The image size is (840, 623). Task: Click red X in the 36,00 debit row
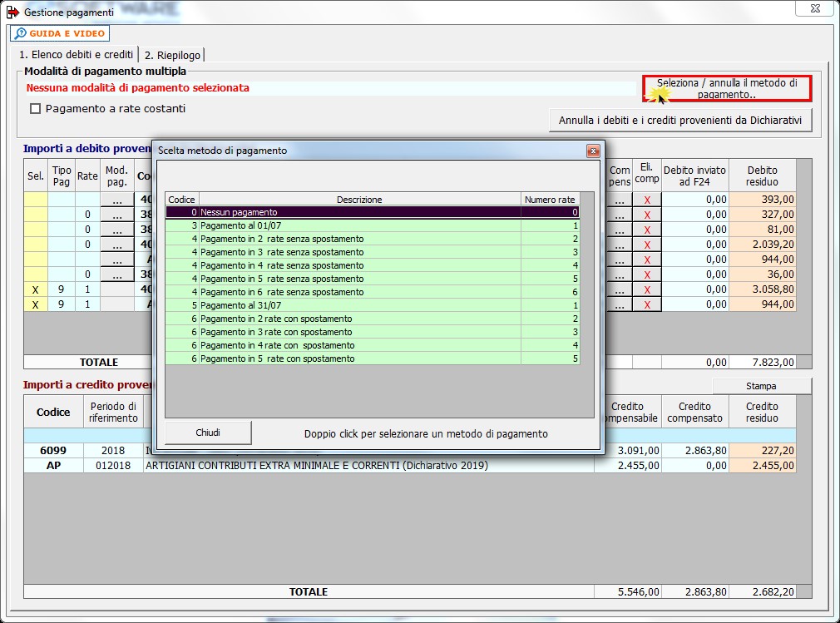coord(646,274)
